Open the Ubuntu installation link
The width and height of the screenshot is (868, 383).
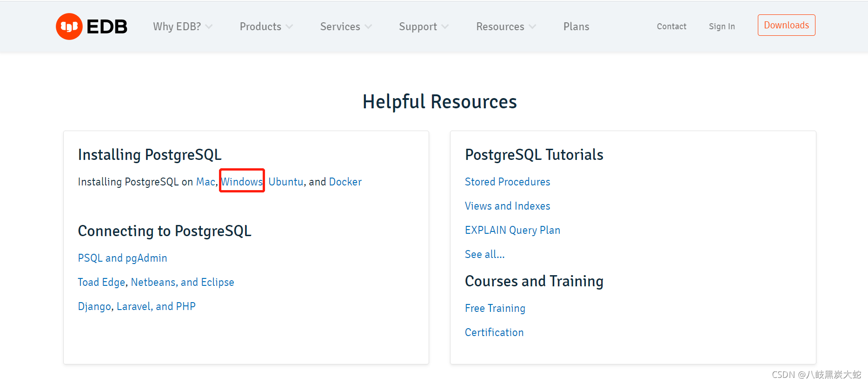point(286,182)
